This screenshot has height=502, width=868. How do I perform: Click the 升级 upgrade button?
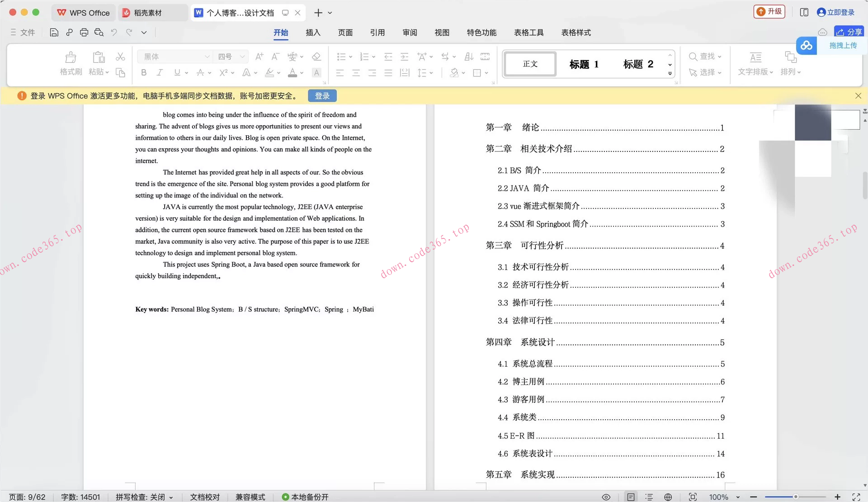(769, 12)
